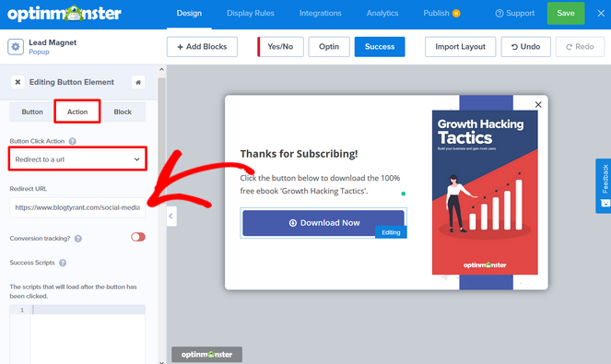The height and width of the screenshot is (364, 611).
Task: Click the OptinMonster badge at canvas bottom
Action: 207,354
